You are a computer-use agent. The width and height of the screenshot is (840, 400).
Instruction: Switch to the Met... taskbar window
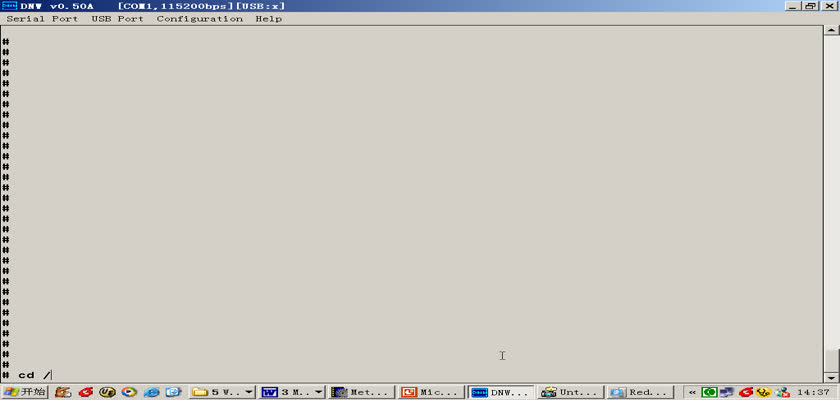pyautogui.click(x=361, y=392)
